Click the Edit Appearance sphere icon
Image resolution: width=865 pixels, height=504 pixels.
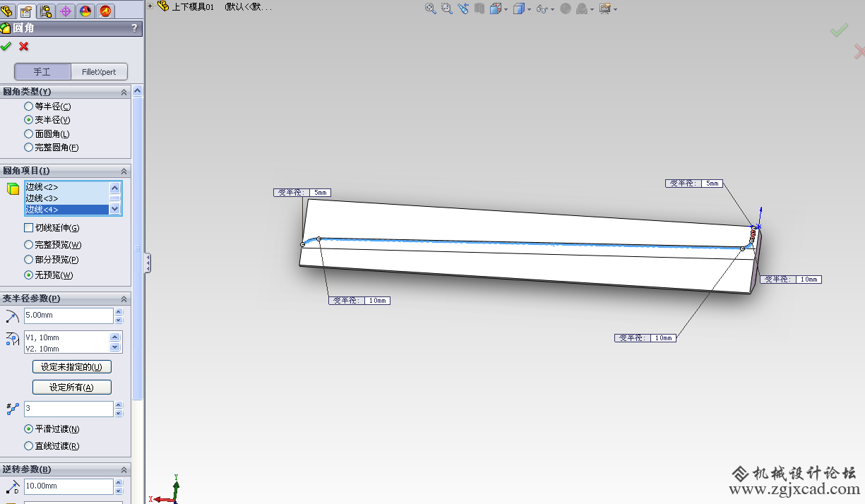pyautogui.click(x=566, y=8)
